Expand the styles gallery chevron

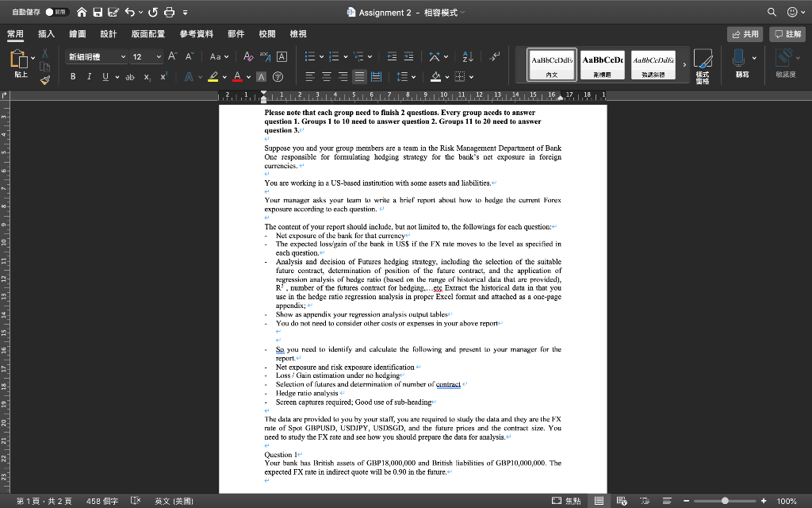[684, 65]
